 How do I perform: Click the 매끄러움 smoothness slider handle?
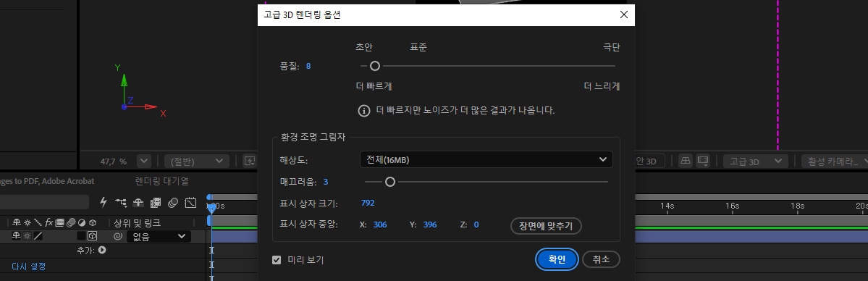pos(389,182)
